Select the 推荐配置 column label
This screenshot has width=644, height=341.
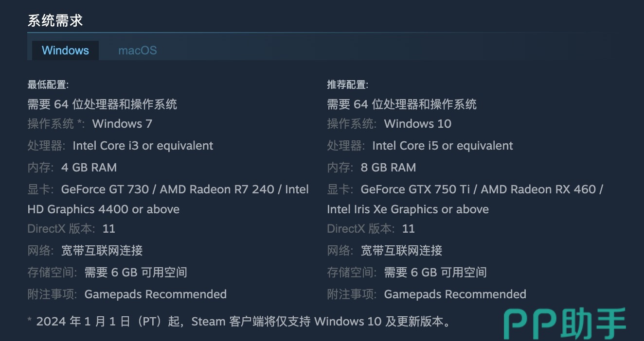pyautogui.click(x=347, y=85)
